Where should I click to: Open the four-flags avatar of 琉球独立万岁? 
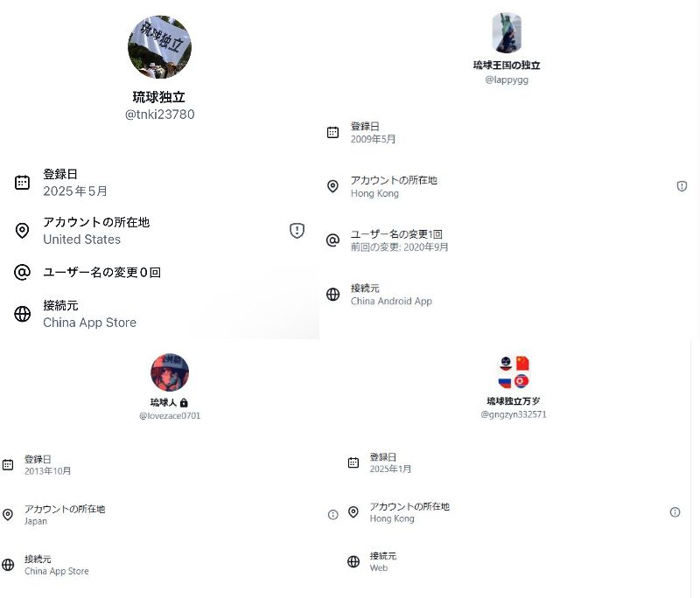click(514, 372)
